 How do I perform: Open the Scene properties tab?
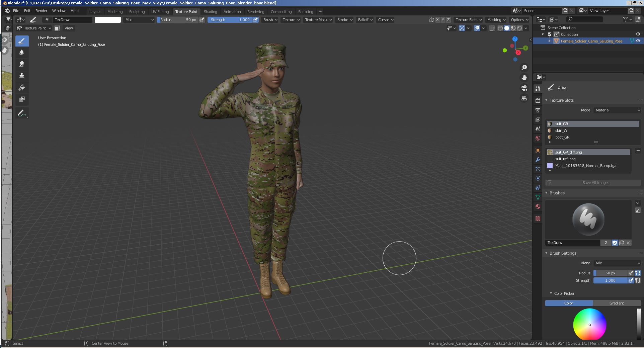pos(538,128)
